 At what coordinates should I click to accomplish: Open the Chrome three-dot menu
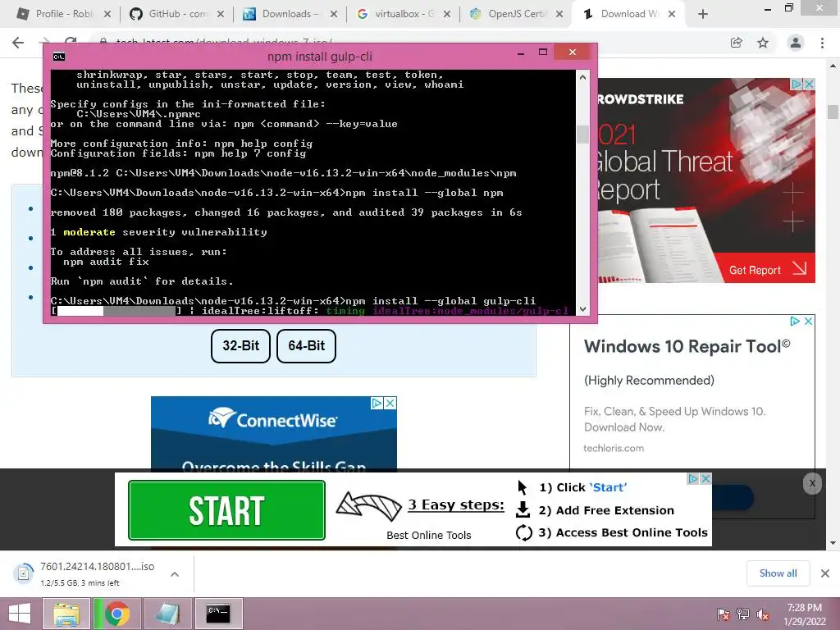click(822, 43)
